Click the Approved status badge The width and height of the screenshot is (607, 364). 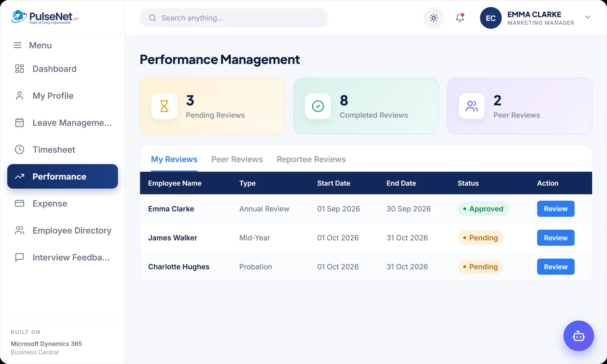click(483, 209)
